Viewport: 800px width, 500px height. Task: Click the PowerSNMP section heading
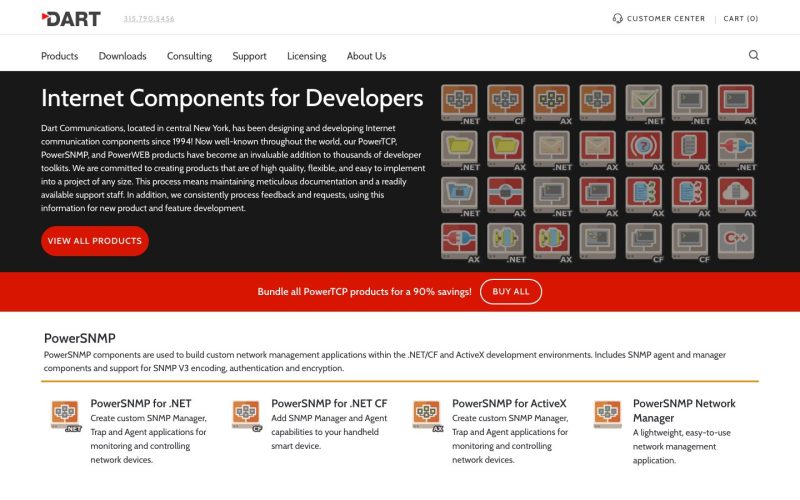[80, 338]
